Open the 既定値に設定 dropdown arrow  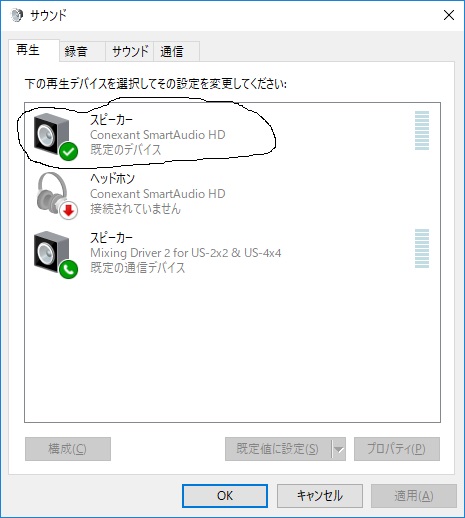[x=339, y=449]
